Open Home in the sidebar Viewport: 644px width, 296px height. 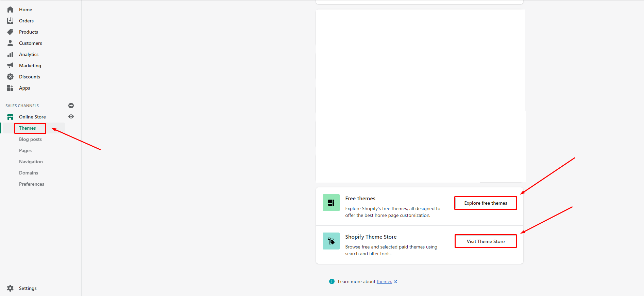coord(26,10)
